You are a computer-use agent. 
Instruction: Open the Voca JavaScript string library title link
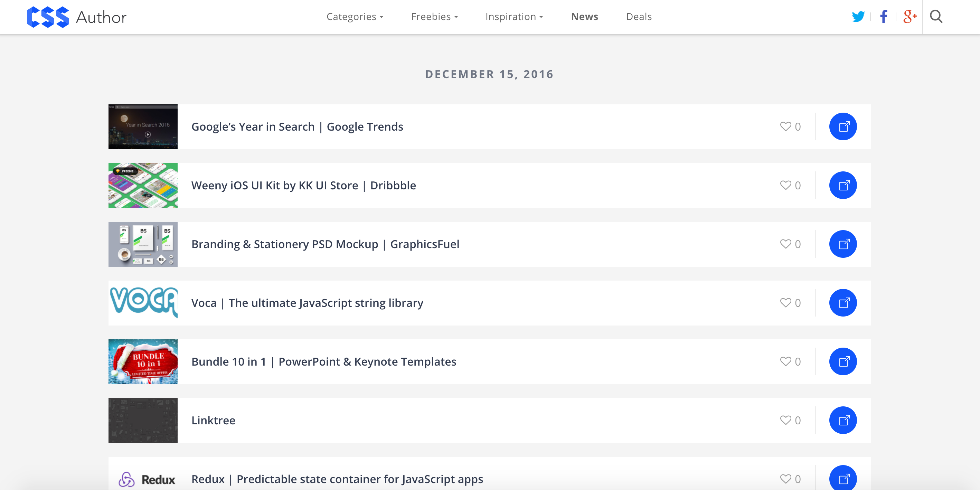click(x=307, y=303)
